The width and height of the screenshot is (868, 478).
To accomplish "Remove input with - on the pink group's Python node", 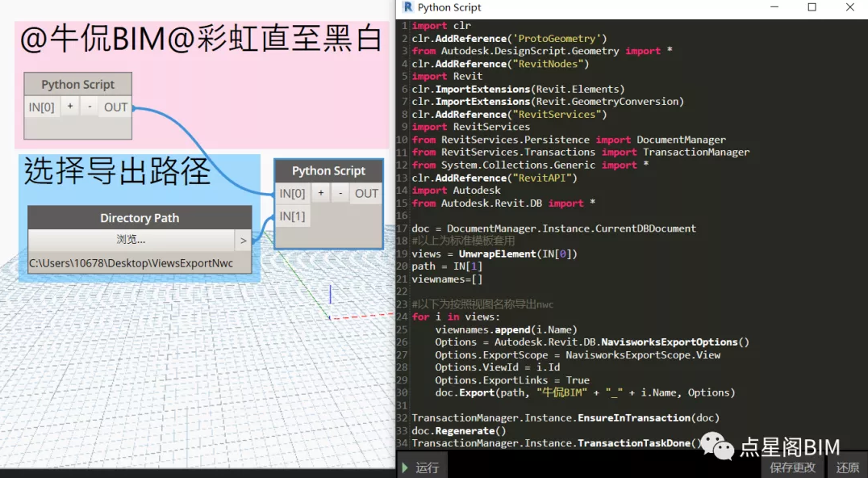I will click(90, 107).
